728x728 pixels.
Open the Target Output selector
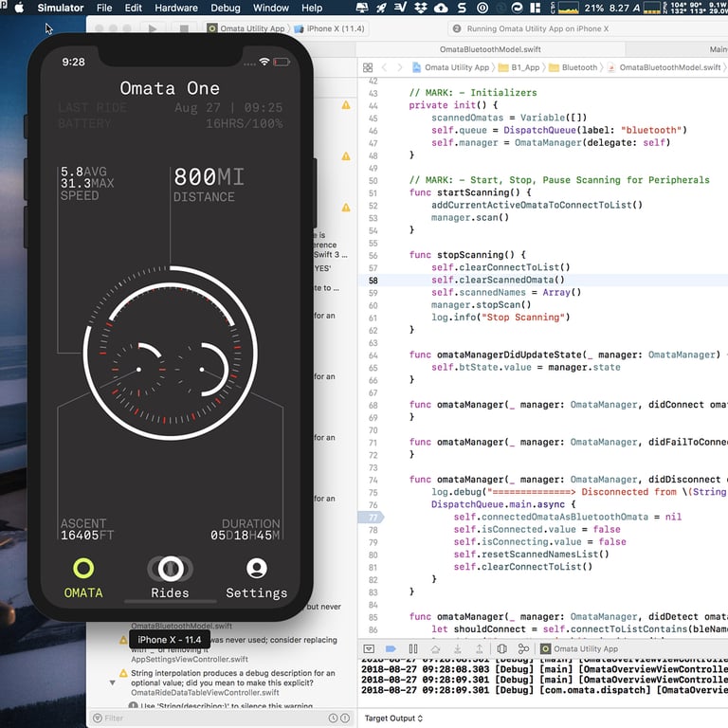pos(393,719)
